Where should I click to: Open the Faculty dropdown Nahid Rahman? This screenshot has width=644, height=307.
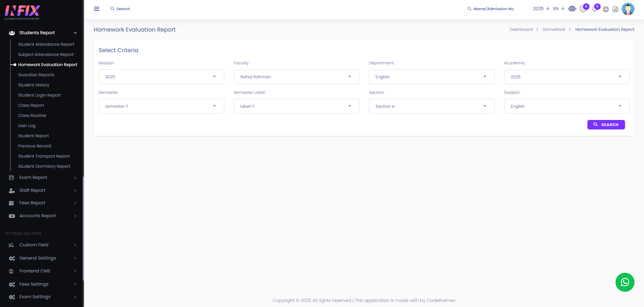(x=296, y=77)
